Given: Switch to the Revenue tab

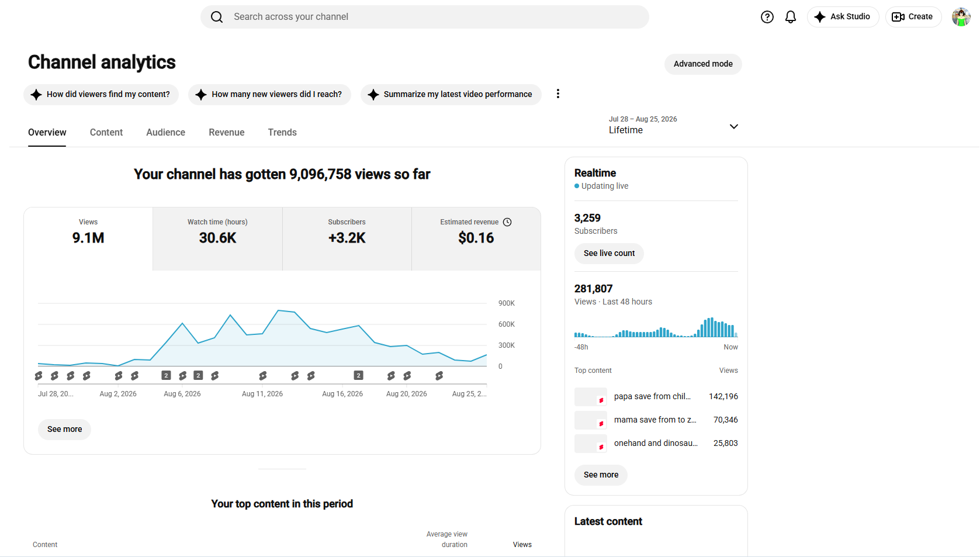Looking at the screenshot, I should tap(227, 133).
